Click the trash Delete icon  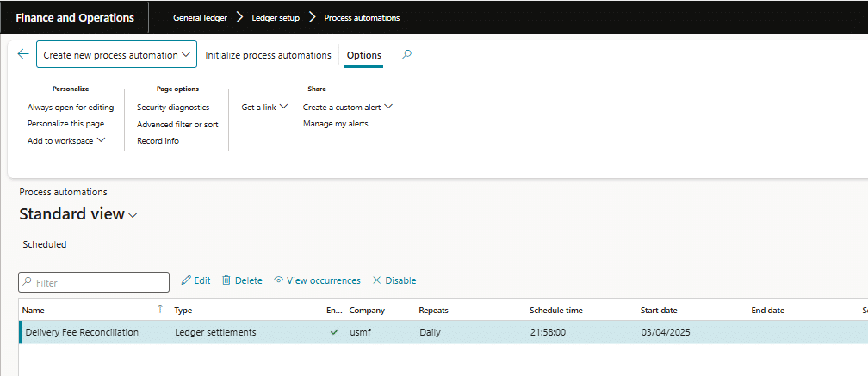(226, 280)
